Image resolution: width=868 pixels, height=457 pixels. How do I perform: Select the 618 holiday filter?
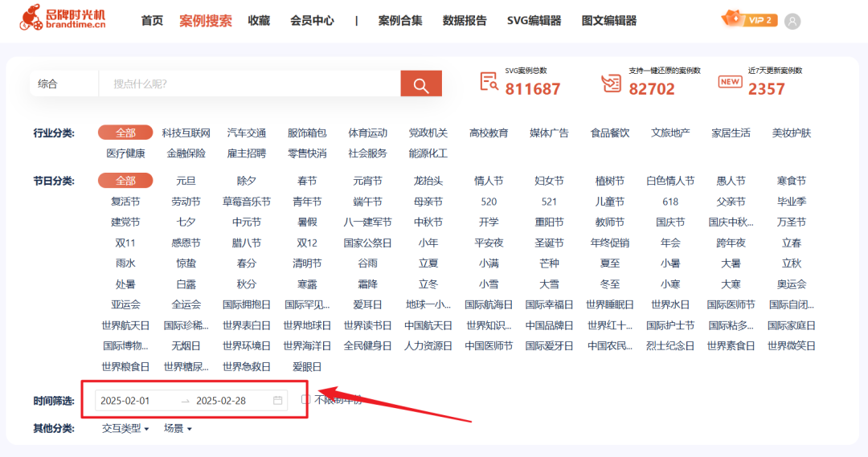pos(670,202)
